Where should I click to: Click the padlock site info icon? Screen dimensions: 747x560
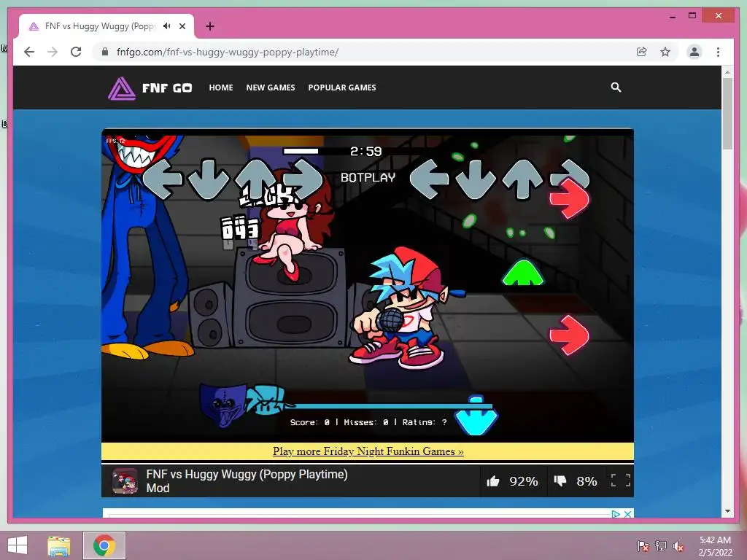tap(105, 52)
